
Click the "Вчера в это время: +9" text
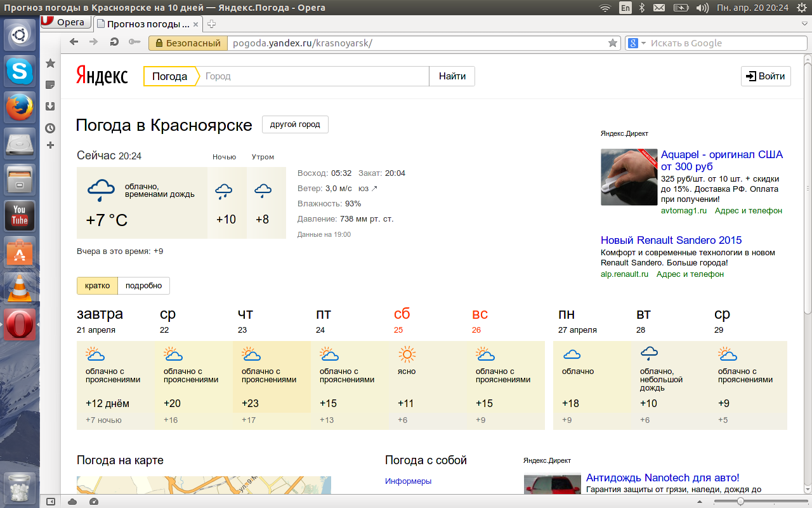(120, 251)
